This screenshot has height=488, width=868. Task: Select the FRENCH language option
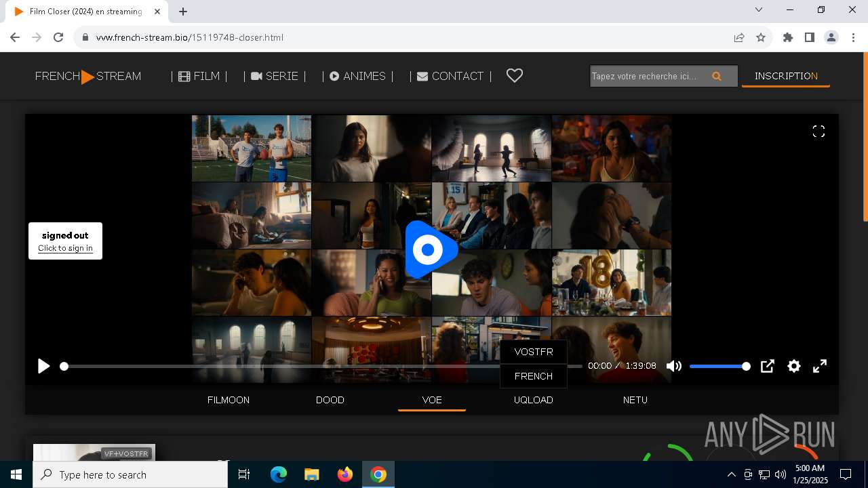[x=534, y=376]
